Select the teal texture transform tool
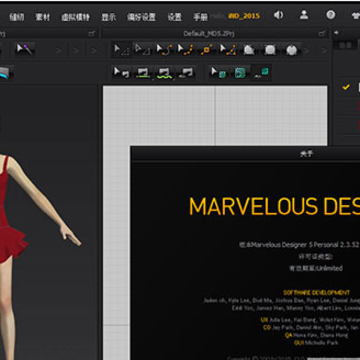 240,72
